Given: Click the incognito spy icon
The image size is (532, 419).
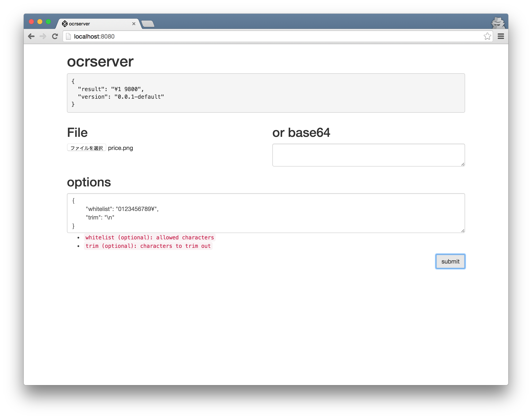Looking at the screenshot, I should (x=498, y=23).
